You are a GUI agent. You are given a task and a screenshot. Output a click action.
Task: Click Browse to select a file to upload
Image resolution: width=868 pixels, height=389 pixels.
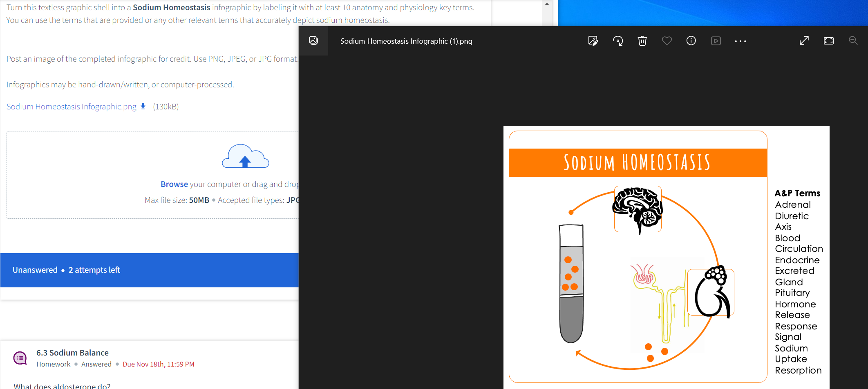click(x=174, y=184)
